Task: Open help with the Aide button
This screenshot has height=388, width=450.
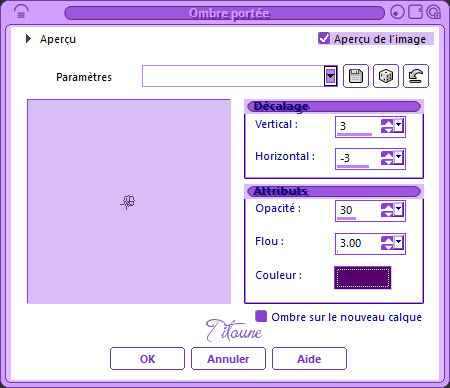Action: click(x=309, y=359)
